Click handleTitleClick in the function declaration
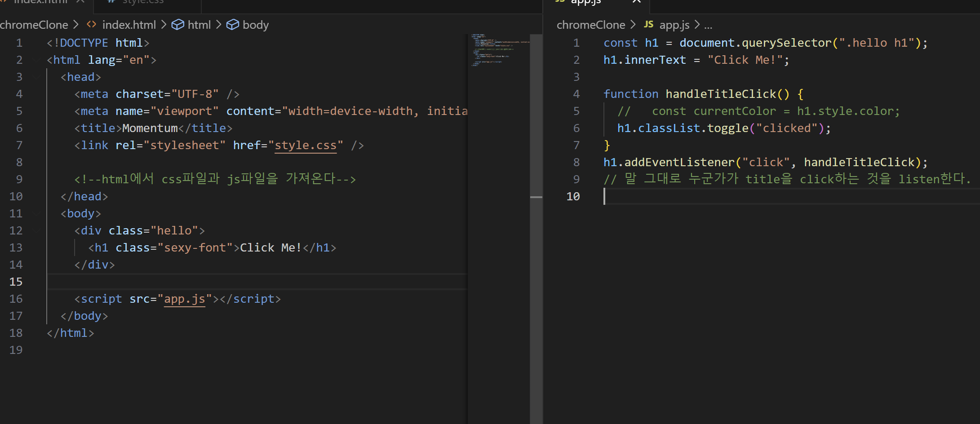This screenshot has height=424, width=980. coord(721,94)
